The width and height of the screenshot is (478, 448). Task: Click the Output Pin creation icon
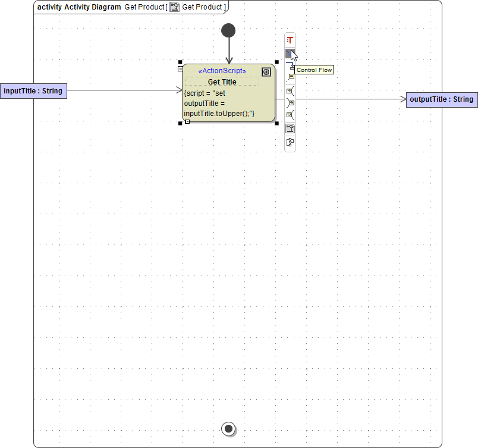click(x=290, y=102)
